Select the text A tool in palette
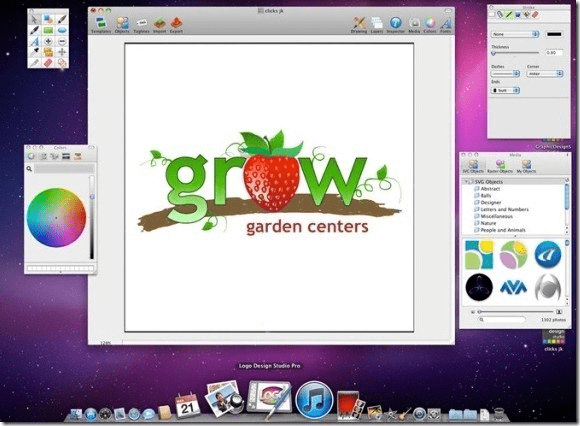This screenshot has height=426, width=580. (34, 41)
